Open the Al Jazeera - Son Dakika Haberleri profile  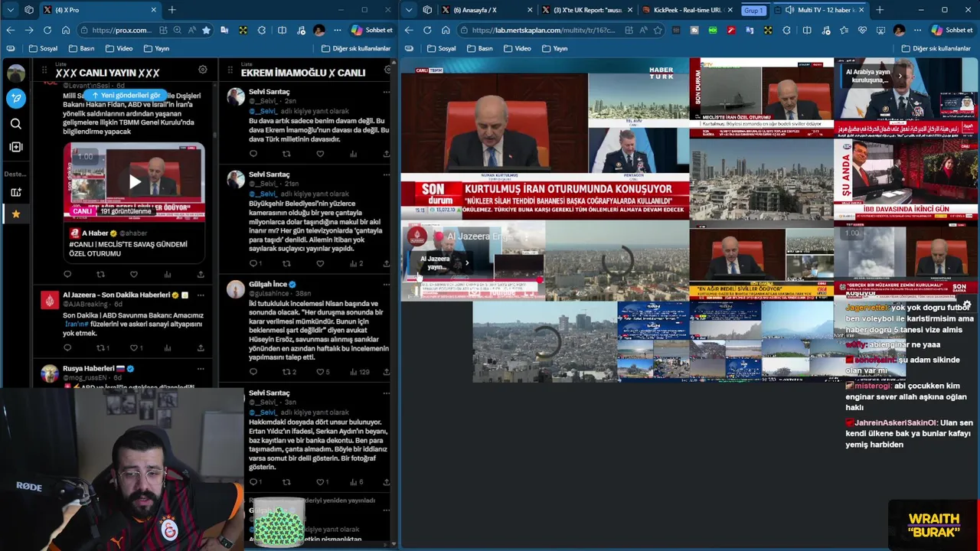click(116, 295)
